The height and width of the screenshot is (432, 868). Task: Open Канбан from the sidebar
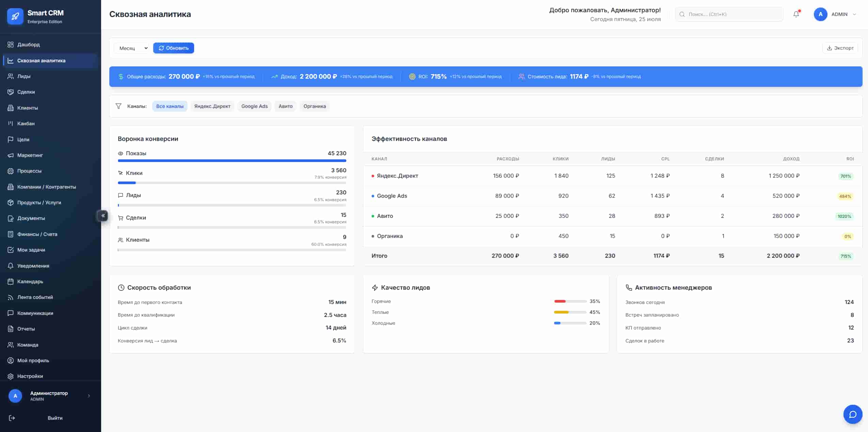point(26,124)
